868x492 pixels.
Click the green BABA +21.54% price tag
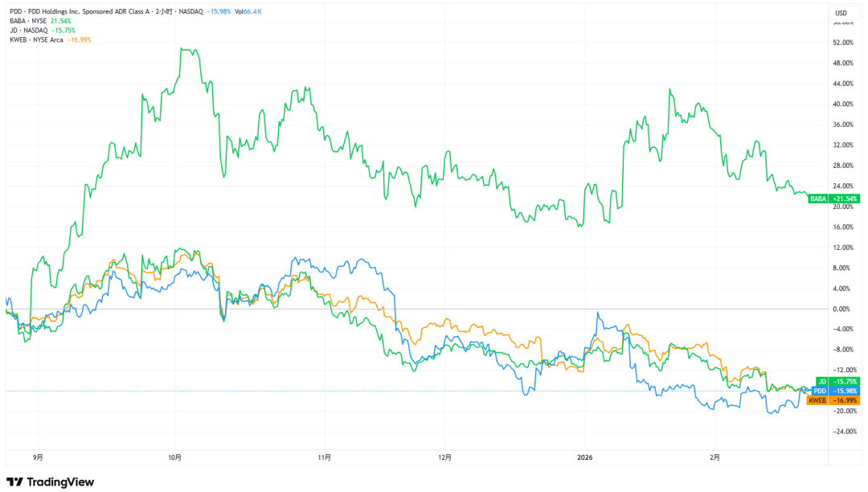(833, 198)
